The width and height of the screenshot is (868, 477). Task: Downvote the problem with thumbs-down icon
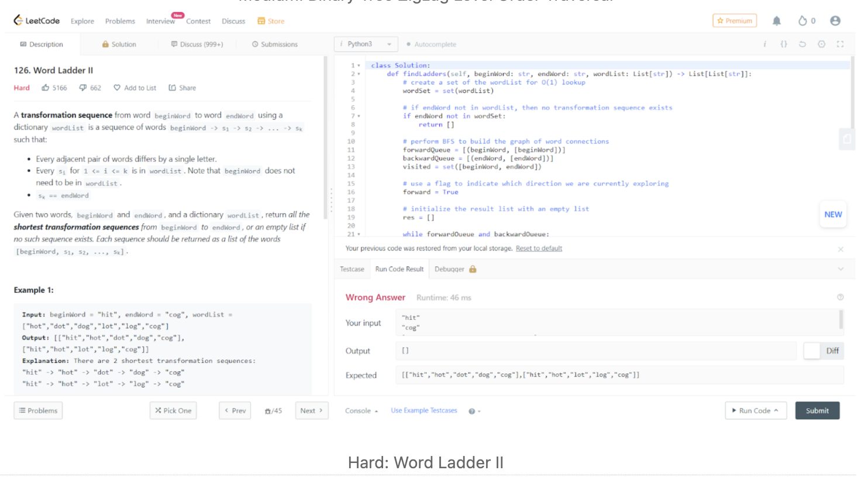click(x=83, y=88)
